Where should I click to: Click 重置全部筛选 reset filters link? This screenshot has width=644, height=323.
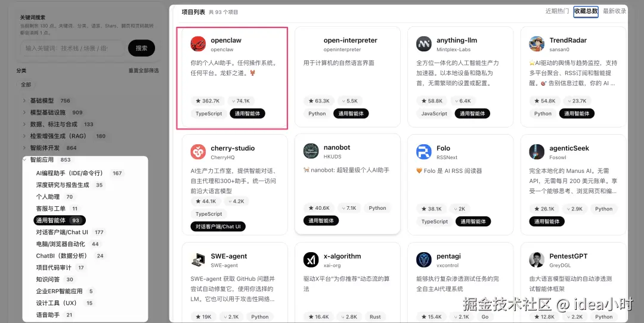click(x=144, y=70)
